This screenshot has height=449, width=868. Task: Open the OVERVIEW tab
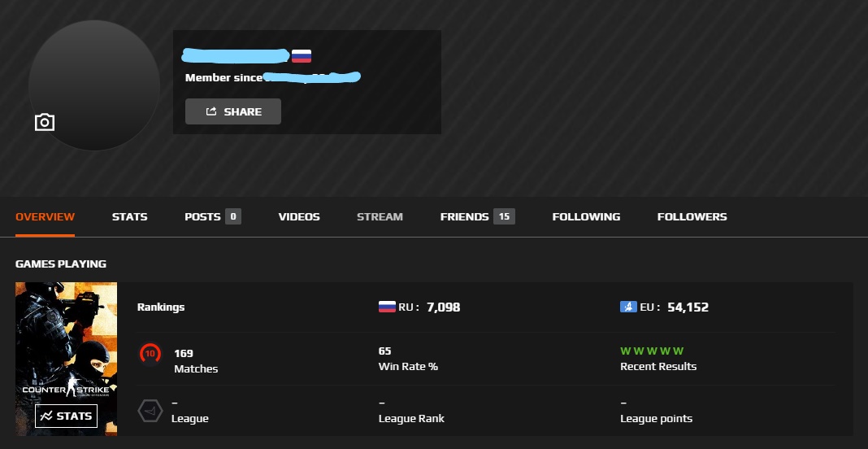click(45, 216)
